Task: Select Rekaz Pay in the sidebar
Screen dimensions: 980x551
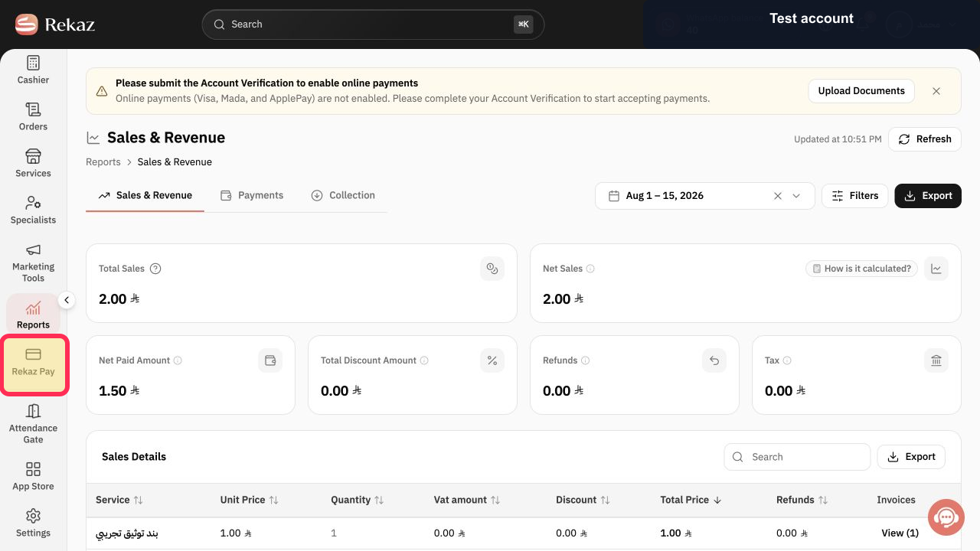Action: coord(33,364)
